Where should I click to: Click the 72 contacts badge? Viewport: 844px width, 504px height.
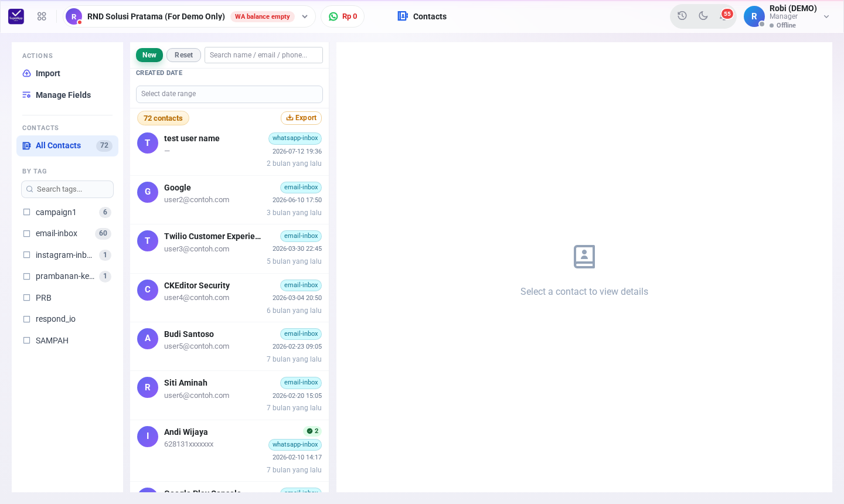163,118
